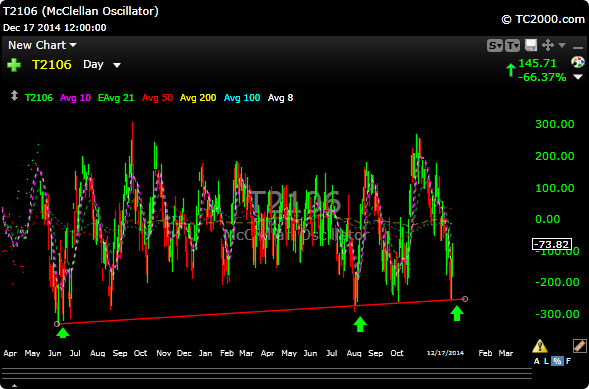Select the Avg 10 legend label
The image size is (589, 389).
point(75,98)
